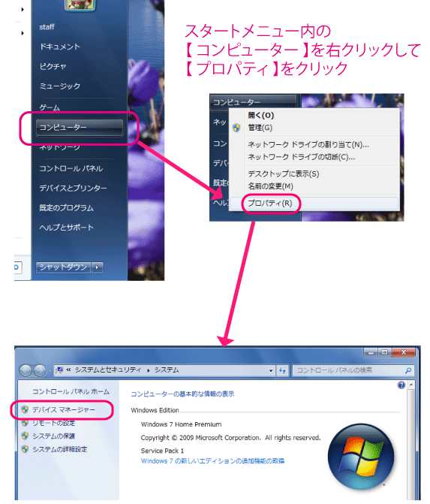Choose 開く(O) in context menu
Image resolution: width=430 pixels, height=504 pixels.
260,116
